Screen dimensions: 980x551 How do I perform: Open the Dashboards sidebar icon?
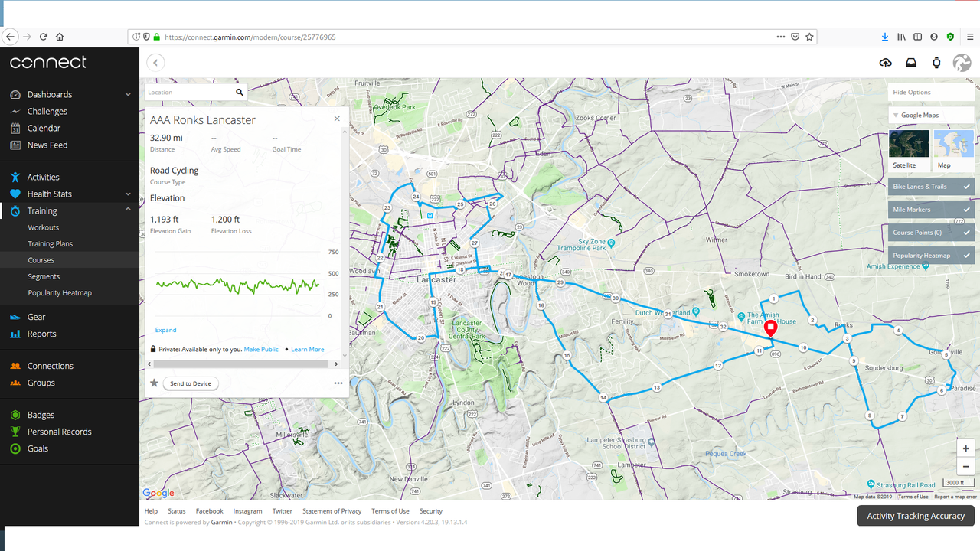pos(15,95)
